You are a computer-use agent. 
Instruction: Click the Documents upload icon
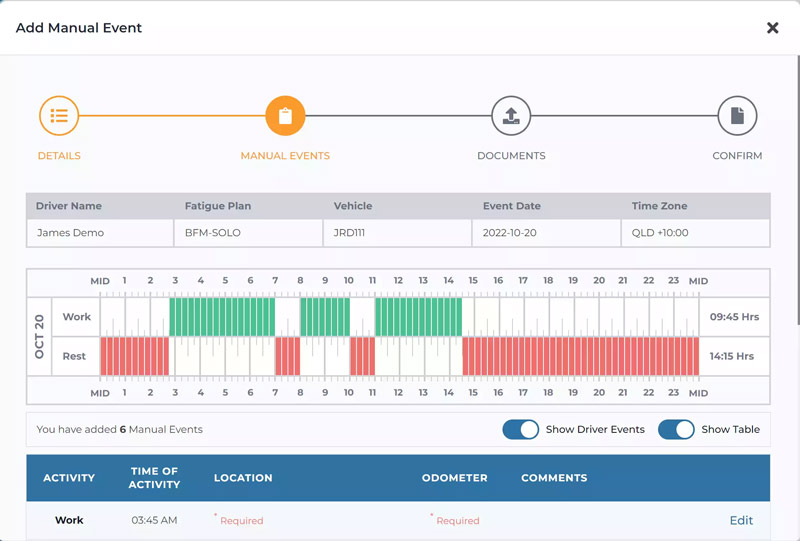point(511,116)
